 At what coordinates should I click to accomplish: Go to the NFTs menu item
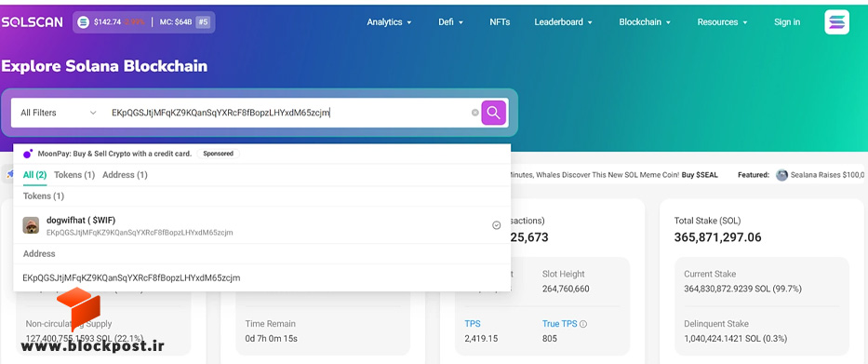click(x=500, y=22)
